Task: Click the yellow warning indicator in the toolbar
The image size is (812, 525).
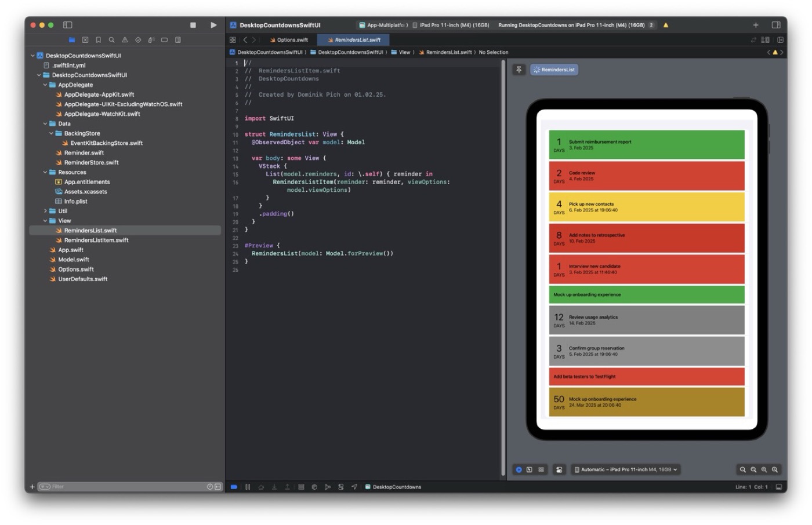Action: tap(666, 25)
